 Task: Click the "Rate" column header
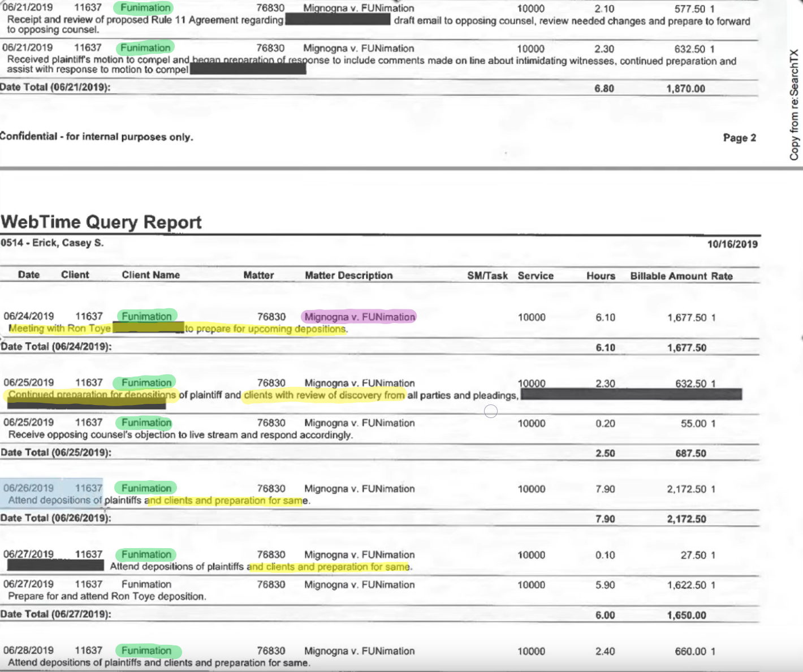tap(722, 276)
